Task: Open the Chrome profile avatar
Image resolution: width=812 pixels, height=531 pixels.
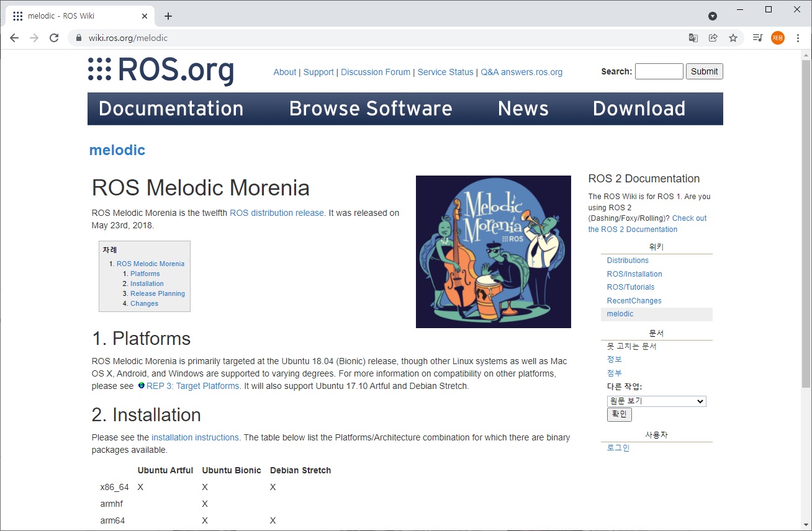Action: point(778,38)
